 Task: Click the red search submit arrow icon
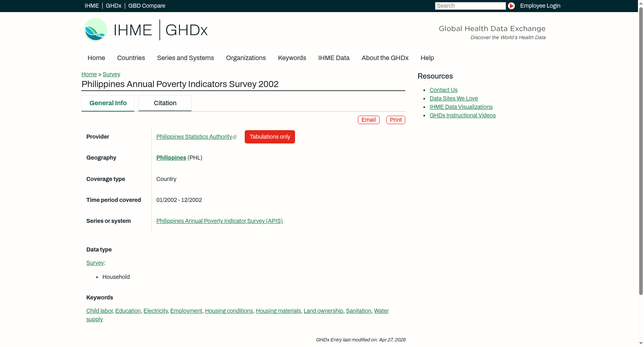[x=511, y=6]
